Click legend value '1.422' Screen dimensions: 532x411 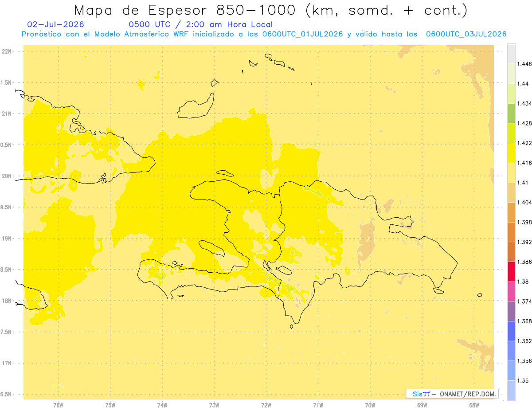click(524, 143)
